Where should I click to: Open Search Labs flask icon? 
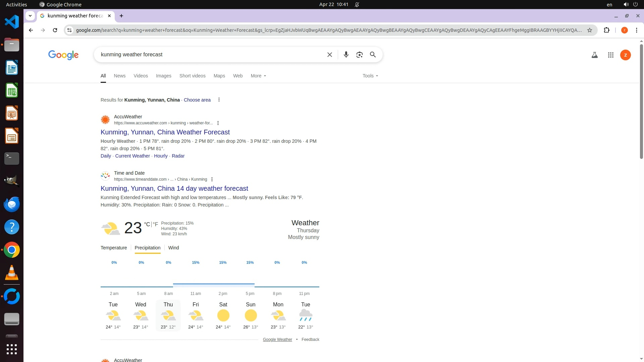tap(594, 55)
